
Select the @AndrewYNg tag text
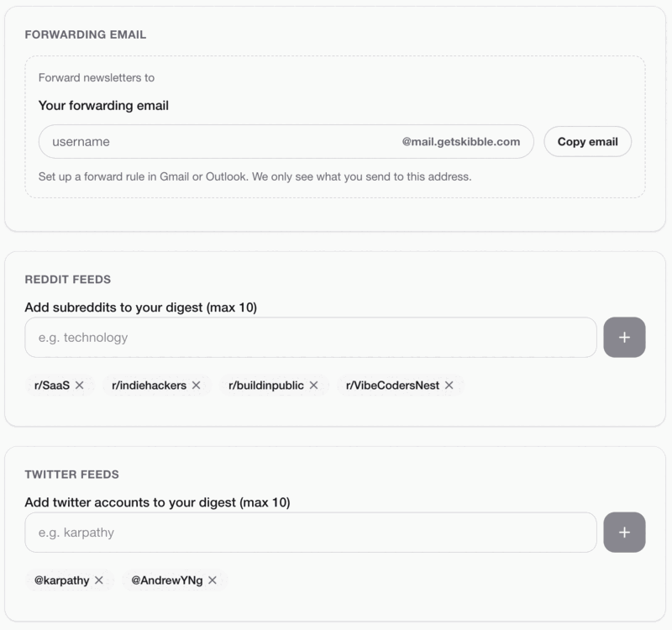pyautogui.click(x=167, y=580)
